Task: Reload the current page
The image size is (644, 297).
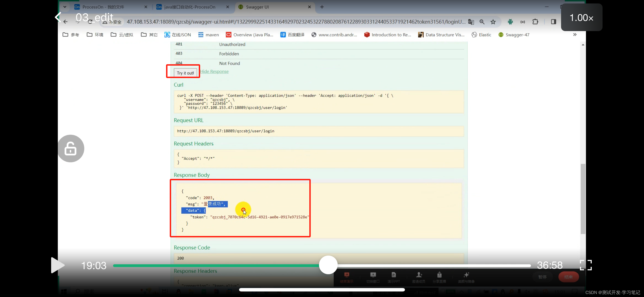Action: point(90,22)
